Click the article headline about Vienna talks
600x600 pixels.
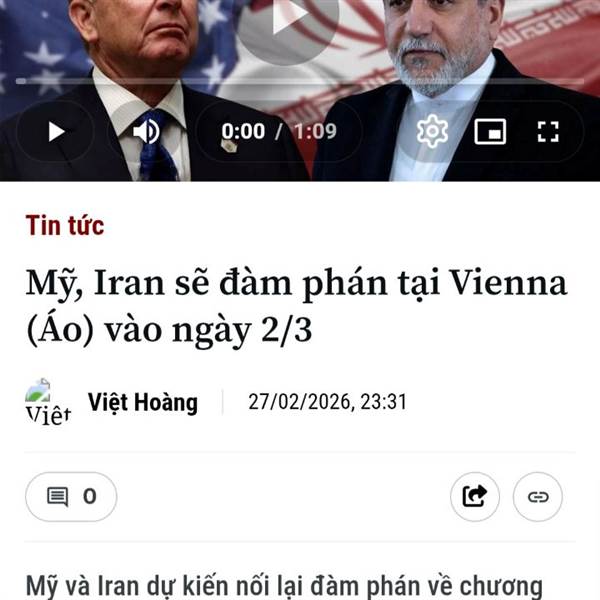click(297, 307)
